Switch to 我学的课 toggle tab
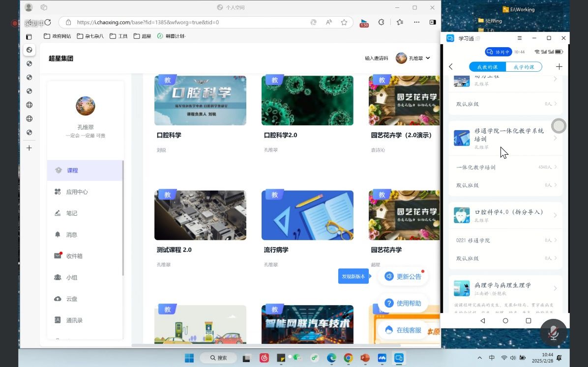Image resolution: width=588 pixels, height=367 pixels. click(x=524, y=67)
